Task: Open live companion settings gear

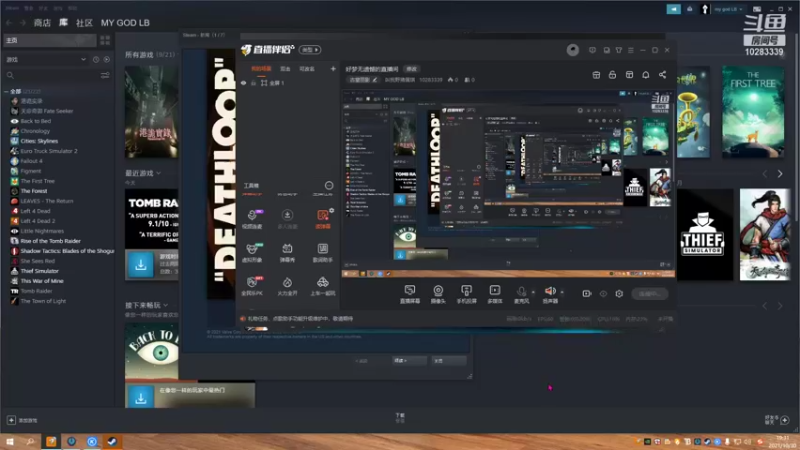Action: 619,294
